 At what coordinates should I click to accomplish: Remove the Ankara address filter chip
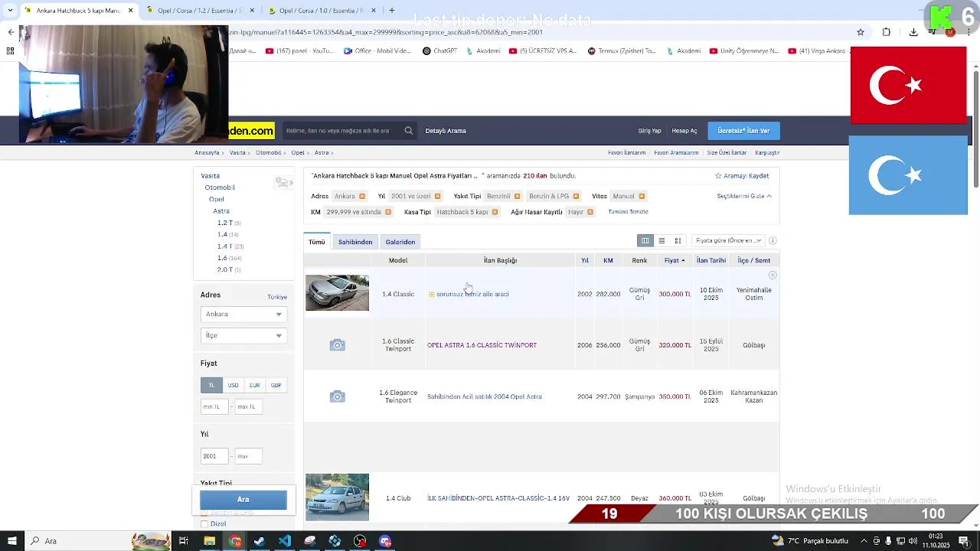click(x=362, y=196)
